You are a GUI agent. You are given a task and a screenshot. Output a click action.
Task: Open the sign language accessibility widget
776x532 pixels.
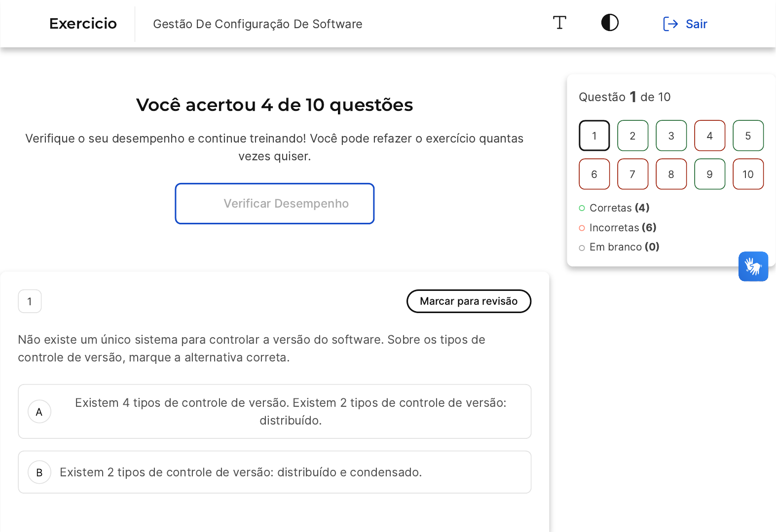753,267
